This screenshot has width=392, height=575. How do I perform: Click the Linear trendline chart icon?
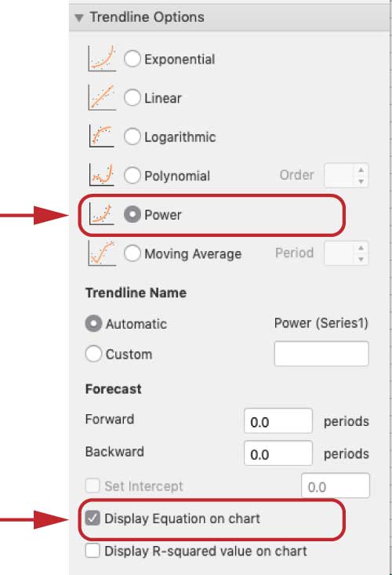(102, 97)
